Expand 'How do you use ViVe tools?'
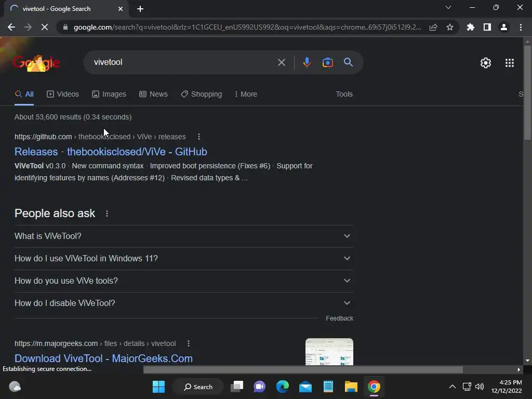Image resolution: width=532 pixels, height=399 pixels. pos(183,281)
